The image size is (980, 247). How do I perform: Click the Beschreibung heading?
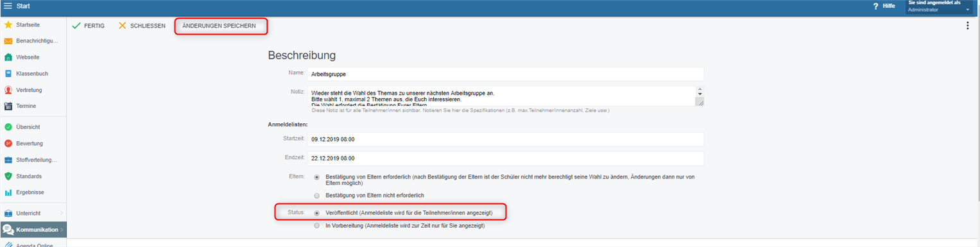click(x=302, y=55)
